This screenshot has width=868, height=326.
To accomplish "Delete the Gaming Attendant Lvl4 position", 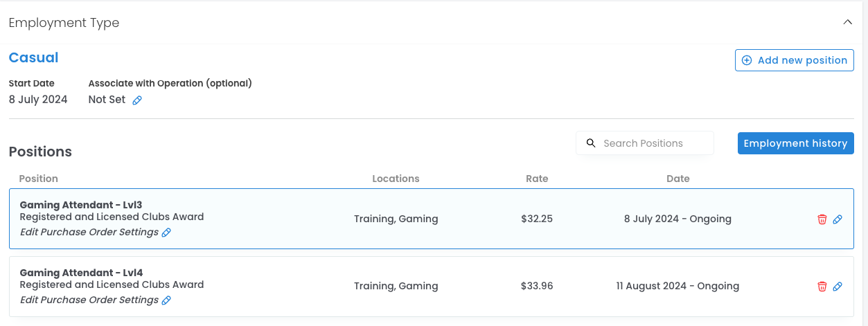I will (x=822, y=287).
